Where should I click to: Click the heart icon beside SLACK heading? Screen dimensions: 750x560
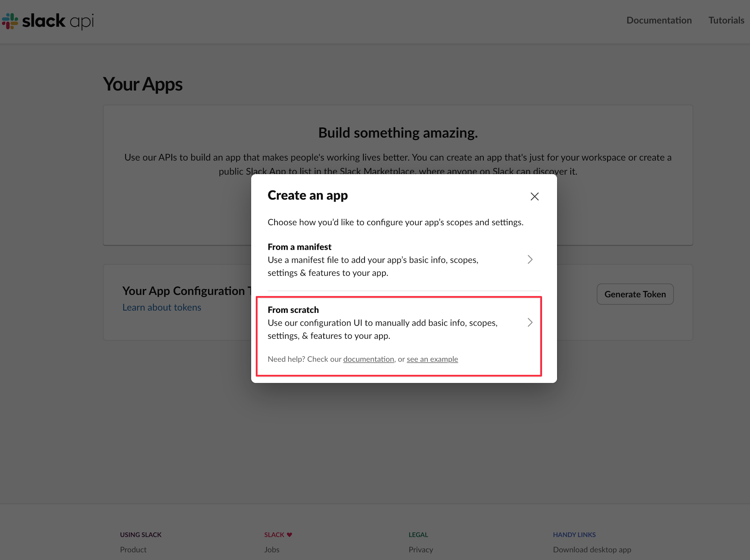[x=289, y=535]
